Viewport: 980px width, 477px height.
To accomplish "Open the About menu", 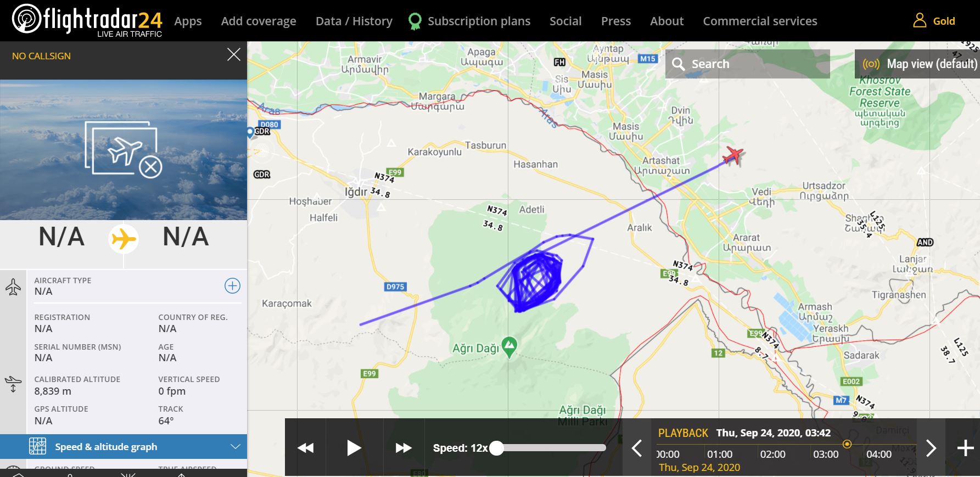I will [667, 21].
